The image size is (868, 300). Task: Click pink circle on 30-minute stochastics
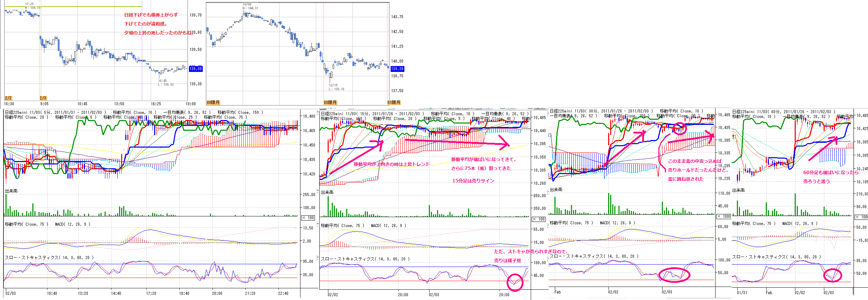pos(674,275)
